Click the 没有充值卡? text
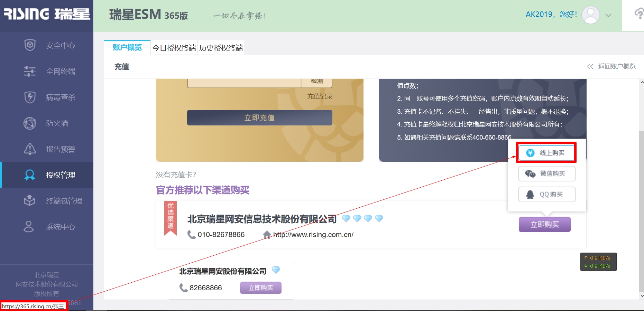The height and width of the screenshot is (311, 644). click(176, 175)
